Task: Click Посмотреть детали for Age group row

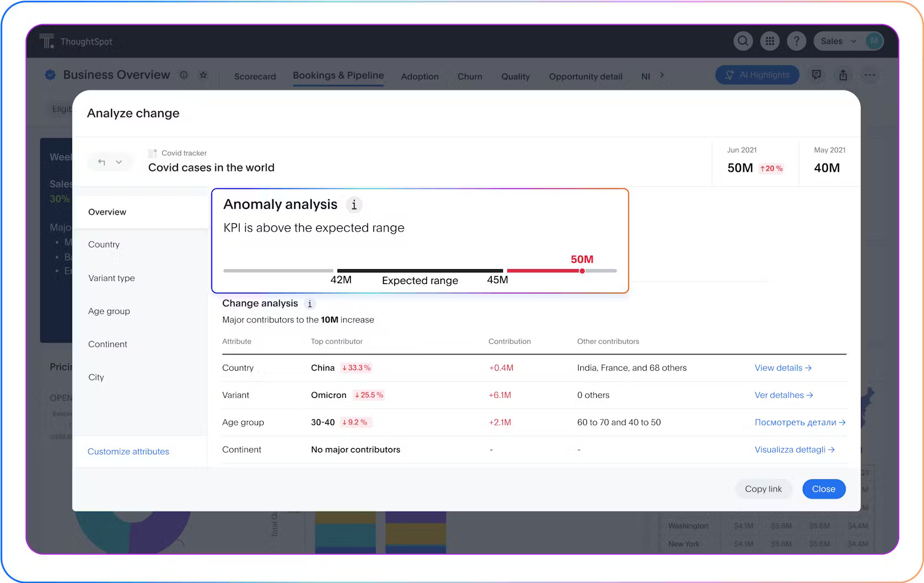Action: (x=800, y=422)
